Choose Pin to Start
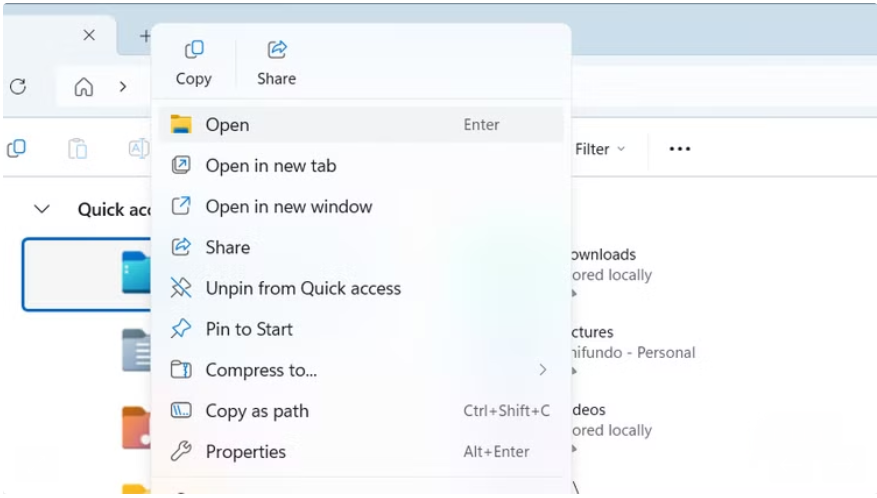This screenshot has height=498, width=877. [361, 329]
